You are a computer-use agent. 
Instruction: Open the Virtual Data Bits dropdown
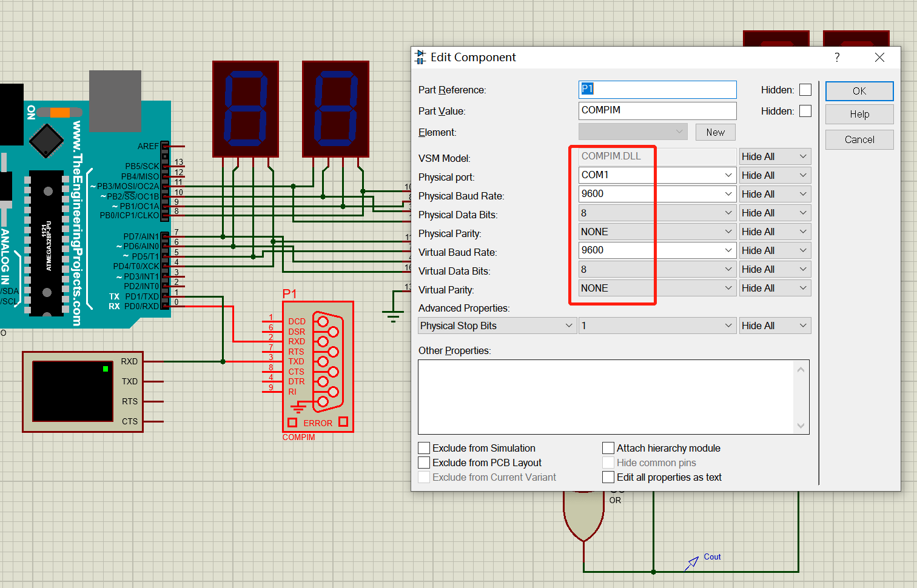(657, 269)
